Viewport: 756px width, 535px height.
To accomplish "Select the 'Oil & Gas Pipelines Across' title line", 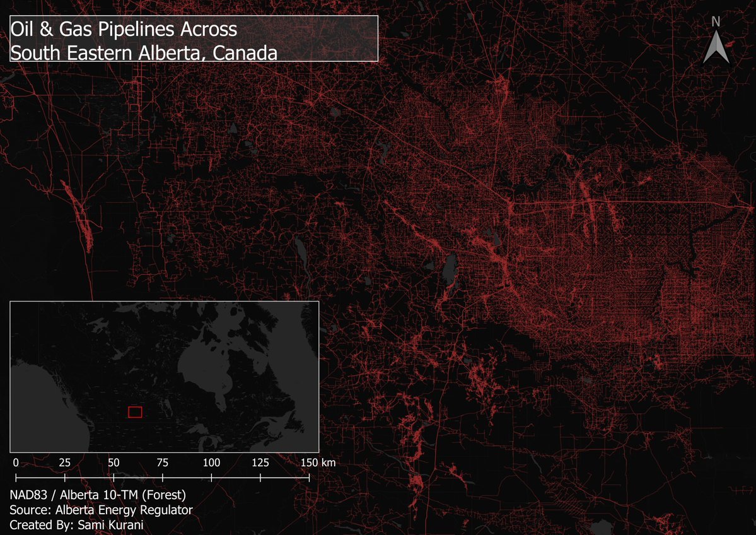I will click(124, 29).
